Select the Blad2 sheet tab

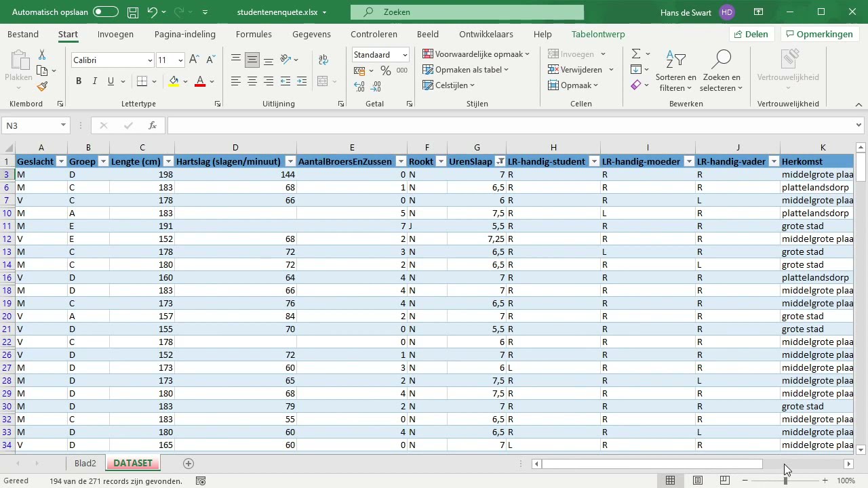[85, 464]
